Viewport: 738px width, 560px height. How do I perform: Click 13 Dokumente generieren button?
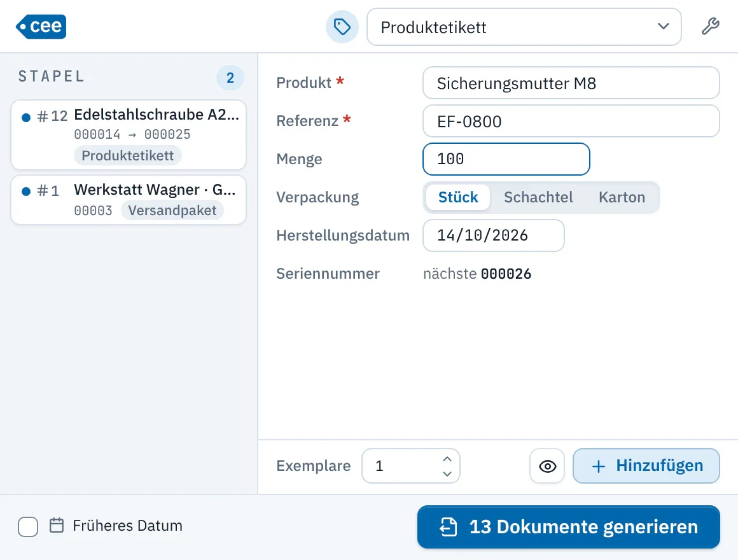pyautogui.click(x=568, y=527)
